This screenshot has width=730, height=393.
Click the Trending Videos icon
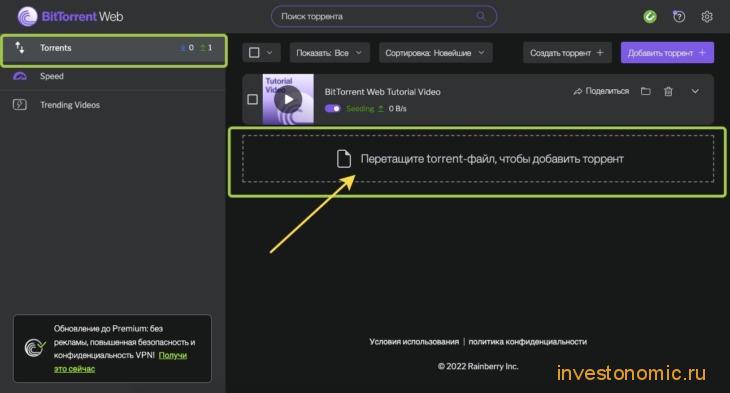(x=20, y=104)
